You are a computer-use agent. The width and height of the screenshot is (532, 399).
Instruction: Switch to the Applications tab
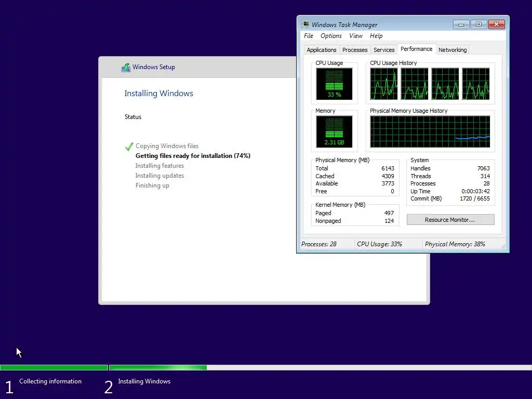pos(321,50)
